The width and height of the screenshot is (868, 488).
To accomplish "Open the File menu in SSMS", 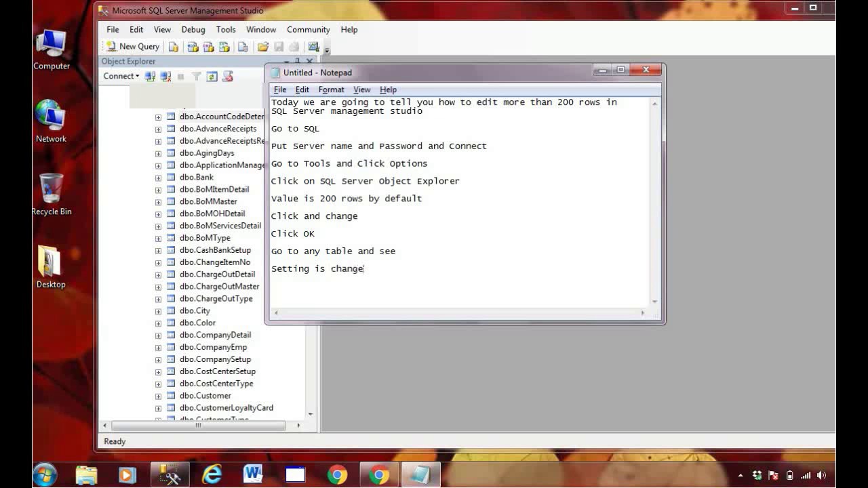I will point(113,30).
